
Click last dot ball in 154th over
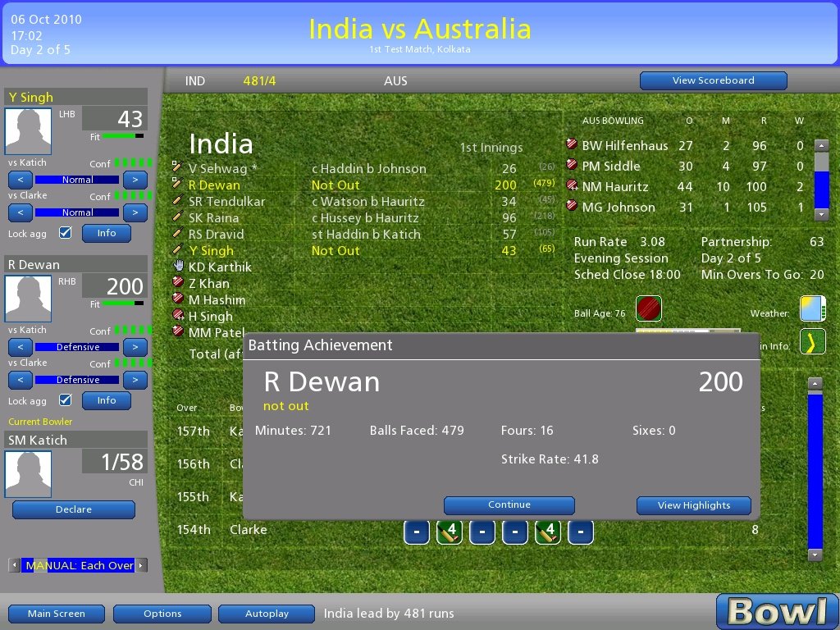click(580, 532)
